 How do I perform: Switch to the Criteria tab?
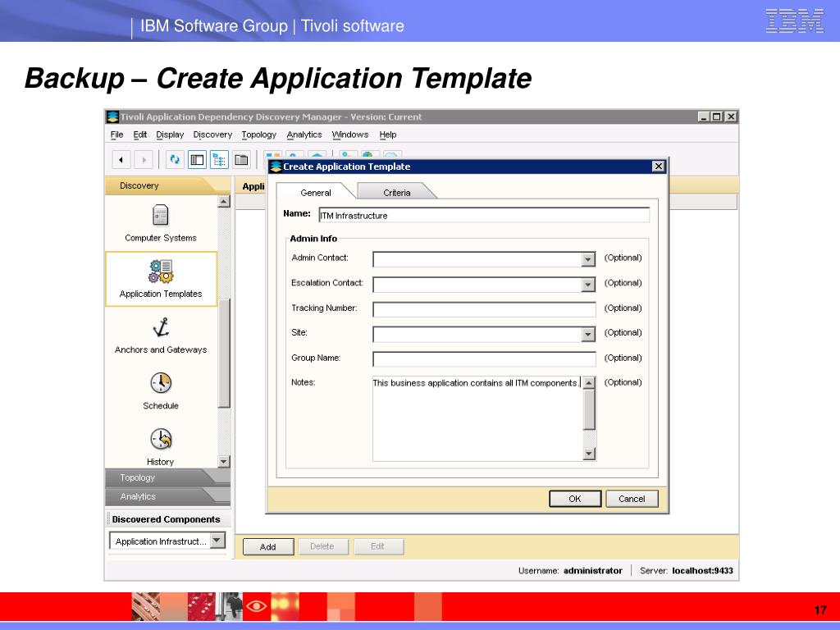click(397, 193)
